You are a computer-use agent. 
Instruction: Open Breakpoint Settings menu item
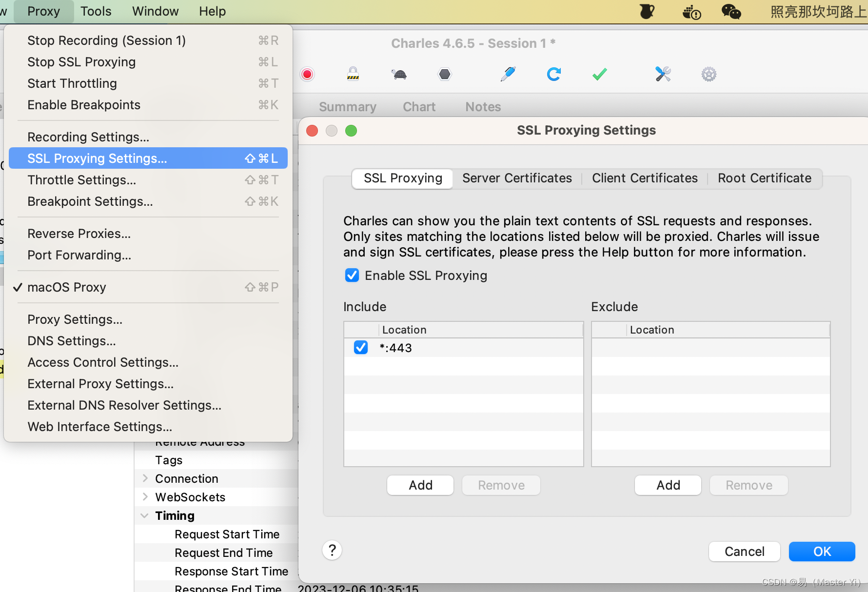tap(148, 201)
